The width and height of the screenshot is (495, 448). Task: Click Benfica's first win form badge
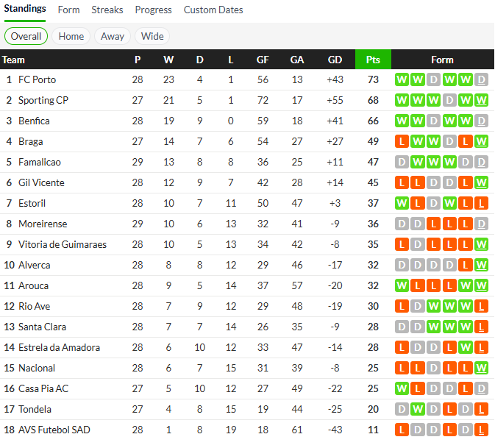coord(402,121)
